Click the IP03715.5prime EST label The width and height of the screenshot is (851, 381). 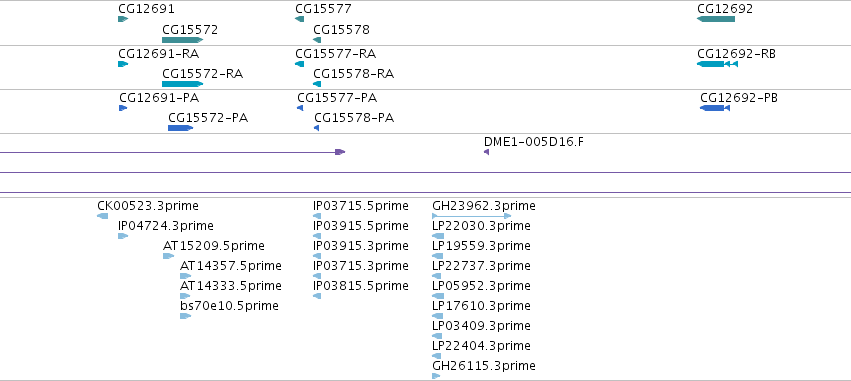tap(360, 206)
